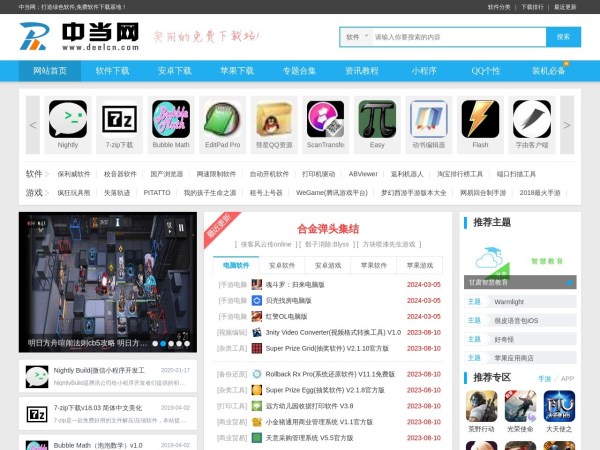The image size is (600, 450).
Task: Switch 推荐专区 to the APP toggle
Action: (567, 378)
